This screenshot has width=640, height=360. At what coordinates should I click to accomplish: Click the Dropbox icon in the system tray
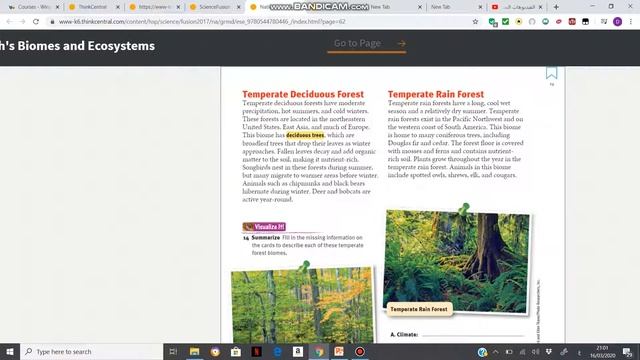pos(549,351)
